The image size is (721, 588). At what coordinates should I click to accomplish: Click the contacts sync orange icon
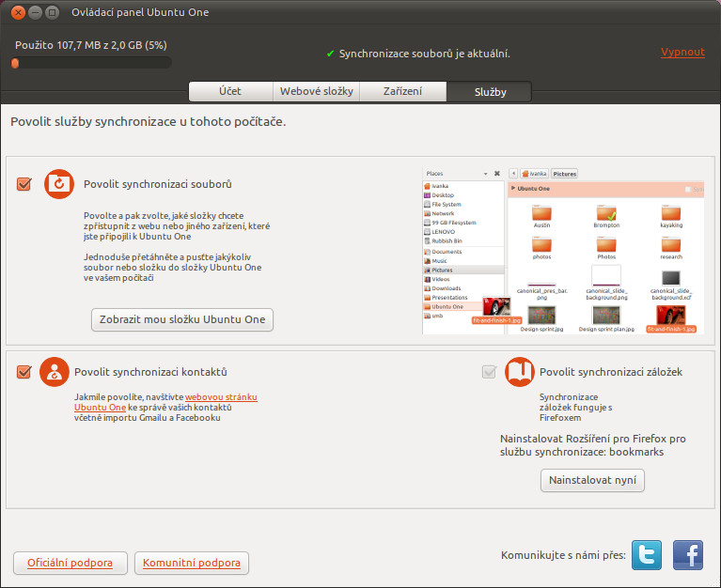tap(55, 372)
